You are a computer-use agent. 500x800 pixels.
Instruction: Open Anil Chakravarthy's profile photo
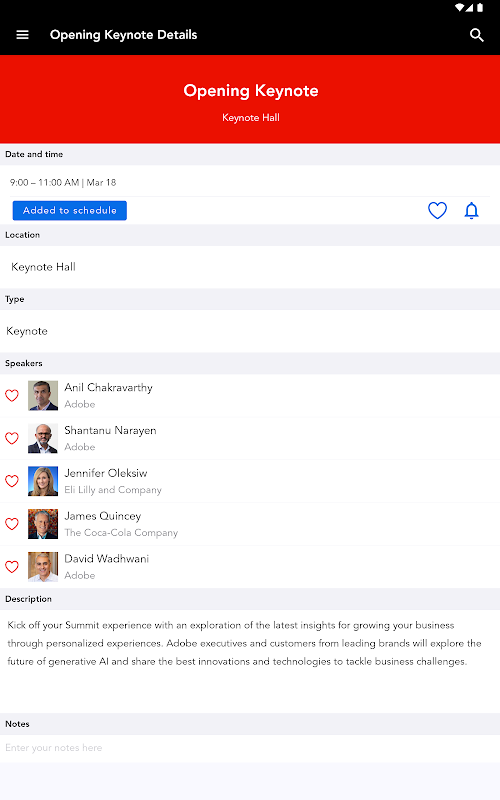(x=43, y=395)
